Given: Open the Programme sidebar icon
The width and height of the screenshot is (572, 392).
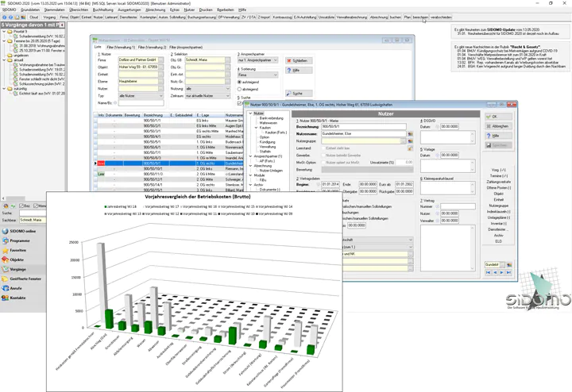Looking at the screenshot, I should 5,240.
